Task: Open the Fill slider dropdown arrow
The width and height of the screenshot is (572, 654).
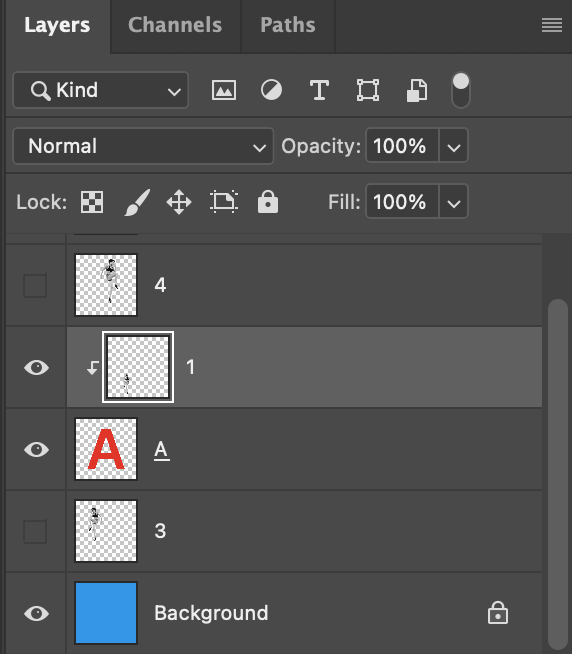Action: coord(454,202)
